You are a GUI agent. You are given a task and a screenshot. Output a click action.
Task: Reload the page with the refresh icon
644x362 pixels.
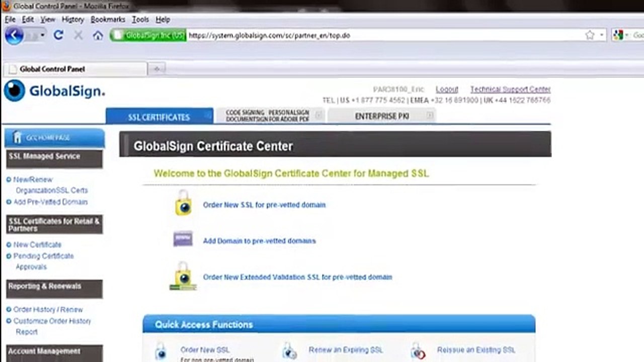[58, 35]
